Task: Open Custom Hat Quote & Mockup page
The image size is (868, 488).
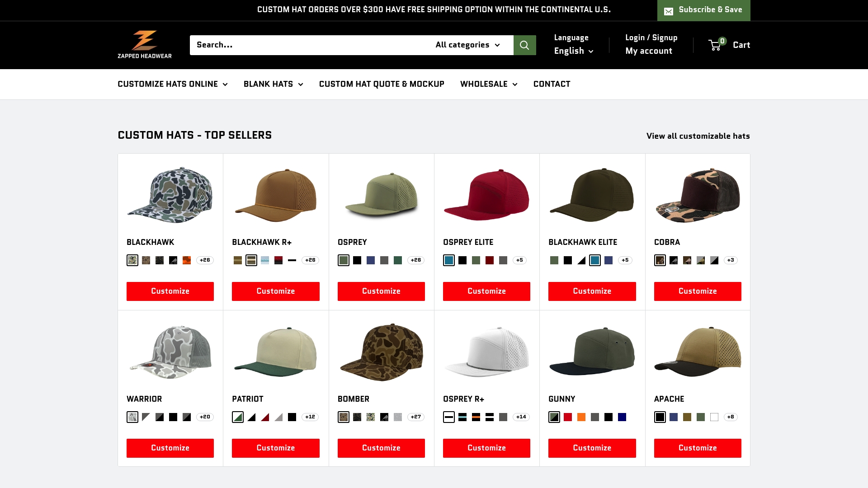Action: (x=382, y=84)
